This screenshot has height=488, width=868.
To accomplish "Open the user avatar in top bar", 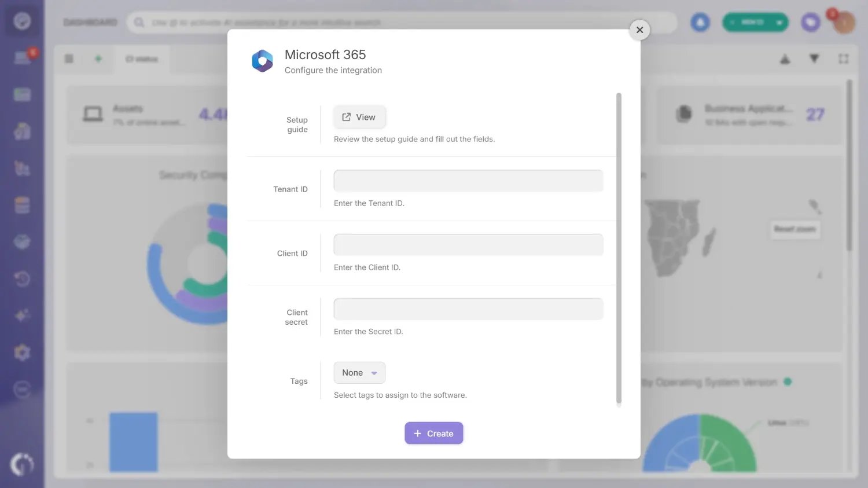I will [844, 23].
